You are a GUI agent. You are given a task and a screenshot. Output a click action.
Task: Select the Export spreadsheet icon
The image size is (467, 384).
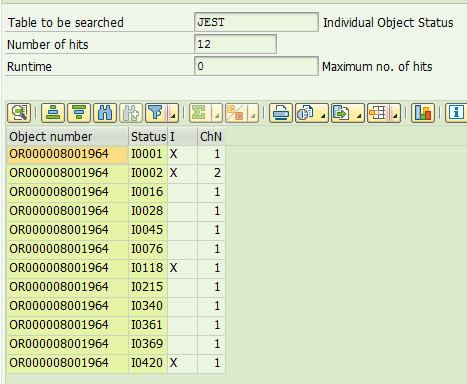(x=341, y=113)
